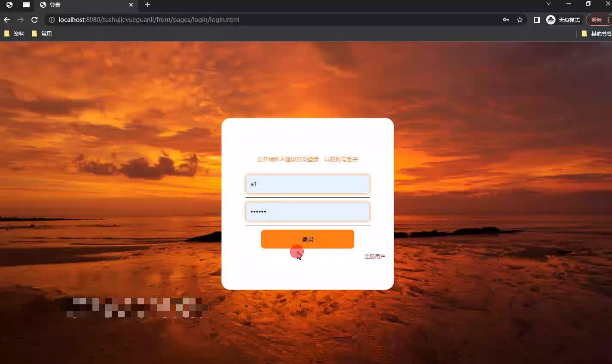Click the site information icon in the address bar
The image size is (612, 364).
52,19
